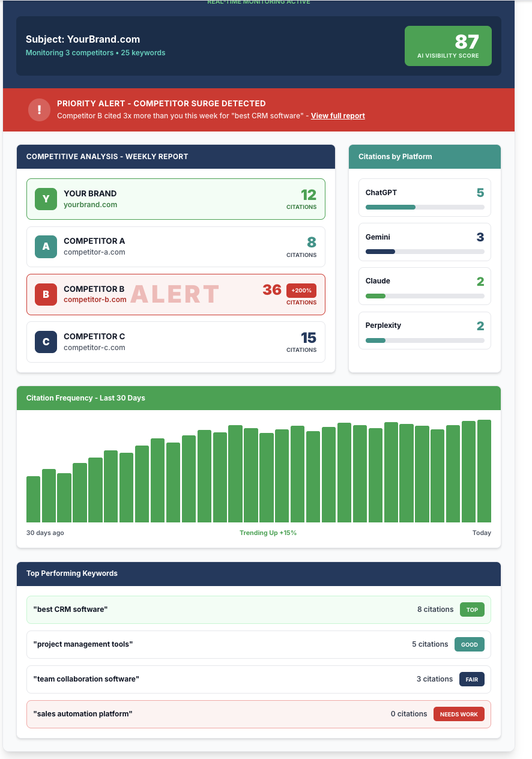Click the Trending Up +15% label
Viewport: 532px width, 759px height.
[x=268, y=533]
